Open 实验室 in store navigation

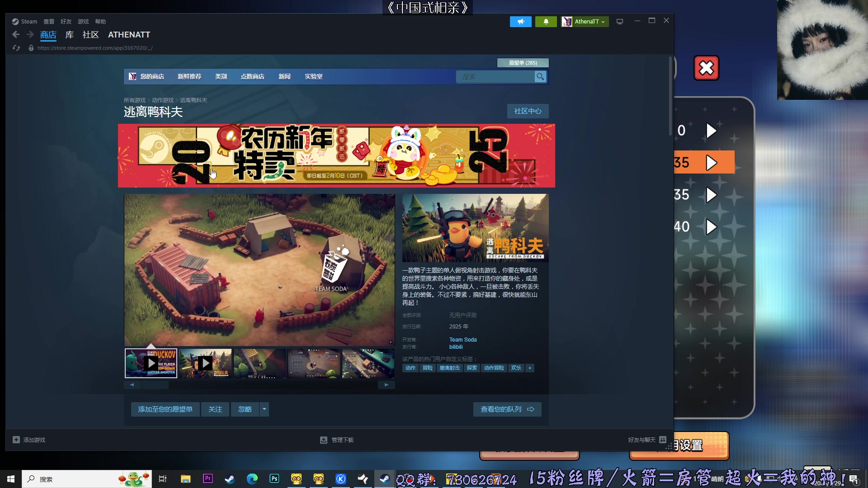tap(313, 76)
